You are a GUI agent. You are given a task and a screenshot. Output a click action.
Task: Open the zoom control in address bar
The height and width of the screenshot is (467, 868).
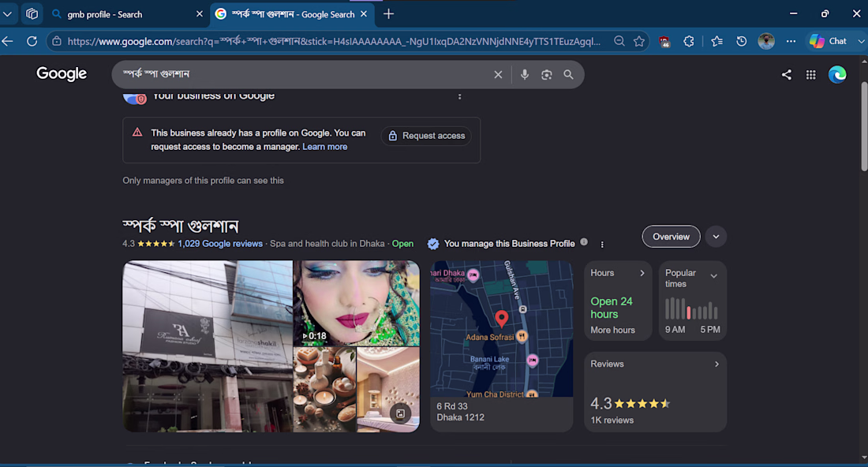(x=619, y=41)
